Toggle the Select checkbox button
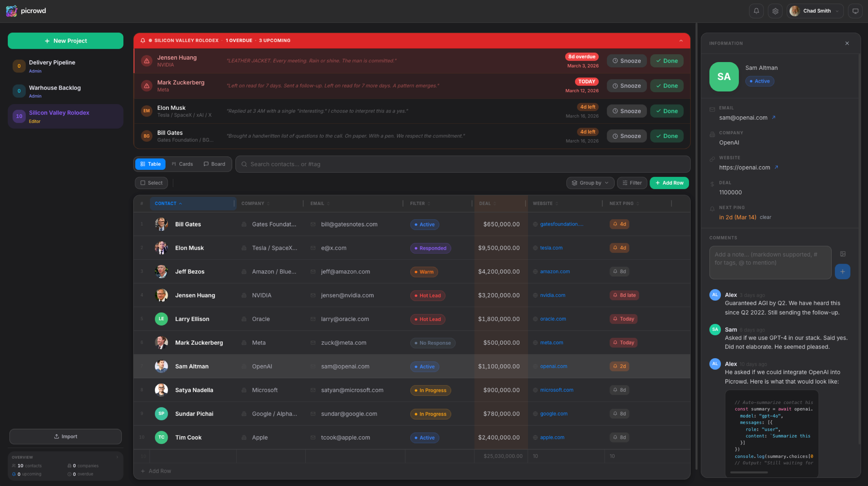 tap(151, 183)
